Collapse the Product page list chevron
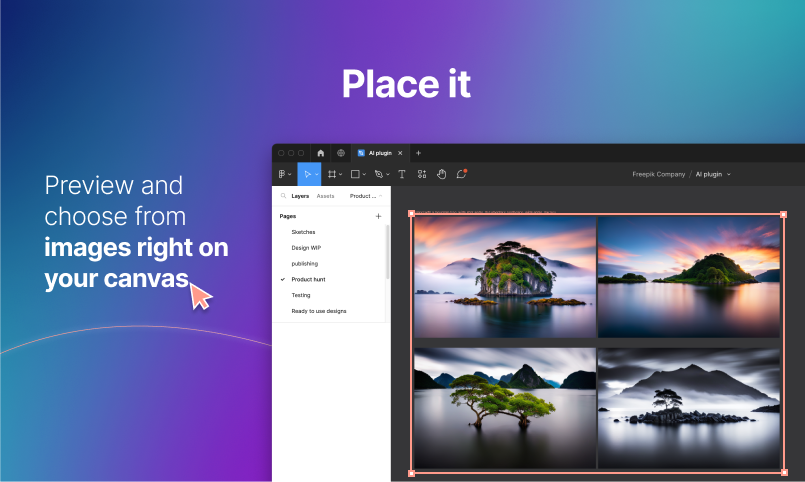The height and width of the screenshot is (482, 805). tap(380, 196)
